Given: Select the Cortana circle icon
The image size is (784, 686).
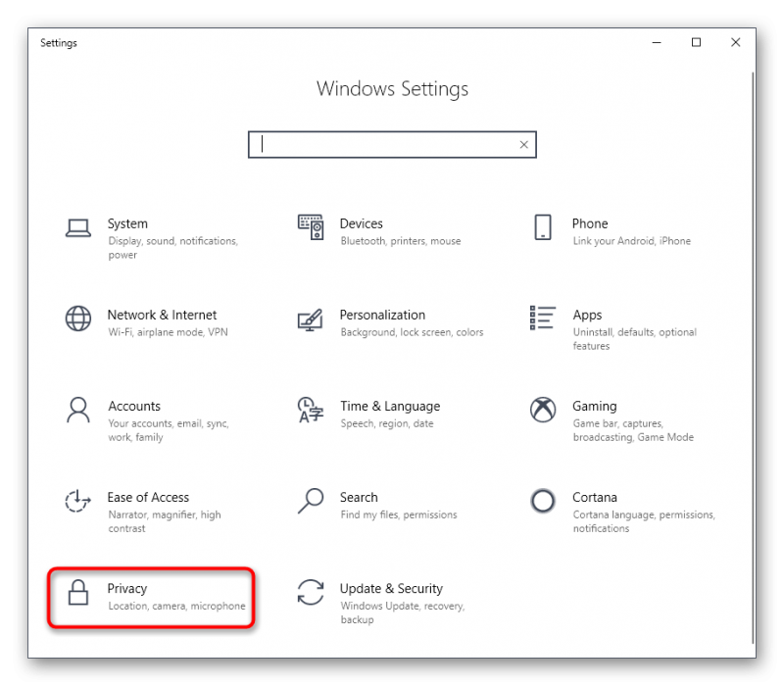Looking at the screenshot, I should pos(543,501).
